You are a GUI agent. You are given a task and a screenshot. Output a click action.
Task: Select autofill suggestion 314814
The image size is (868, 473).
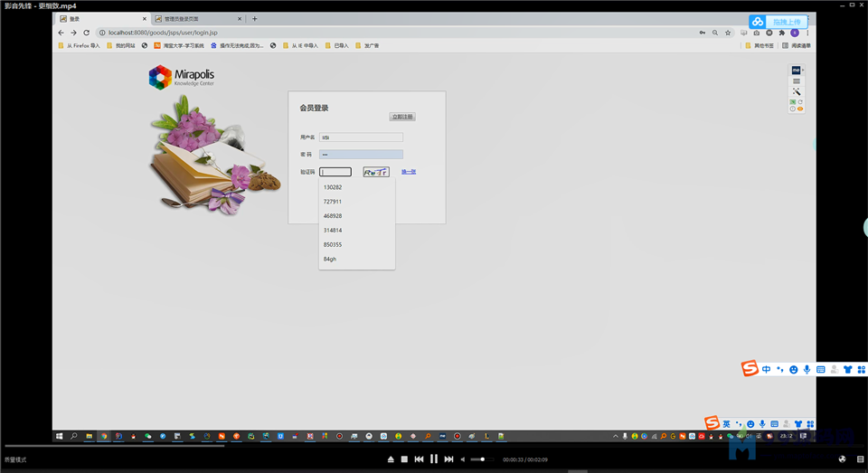[x=357, y=231]
